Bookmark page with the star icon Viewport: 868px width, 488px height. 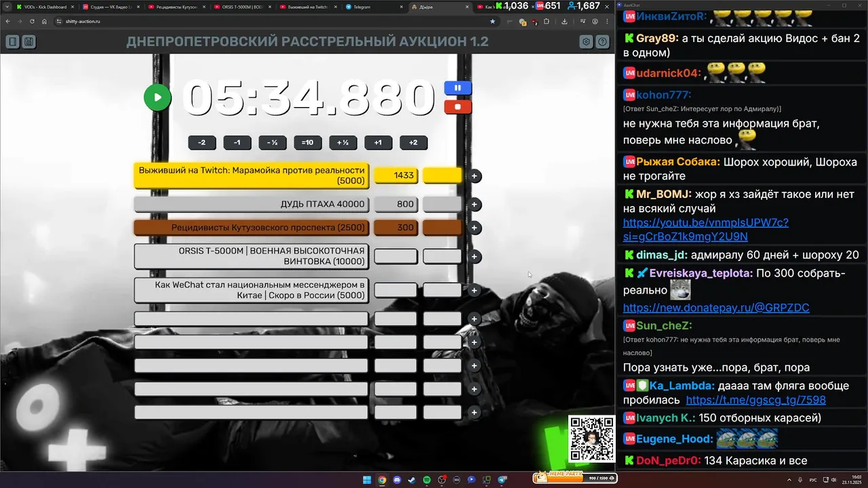pyautogui.click(x=492, y=21)
